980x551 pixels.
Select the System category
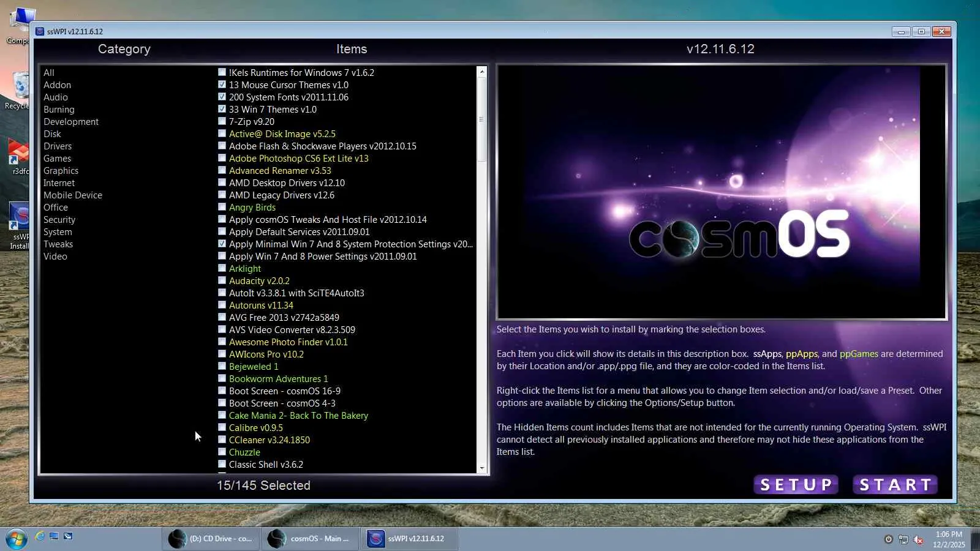point(58,231)
